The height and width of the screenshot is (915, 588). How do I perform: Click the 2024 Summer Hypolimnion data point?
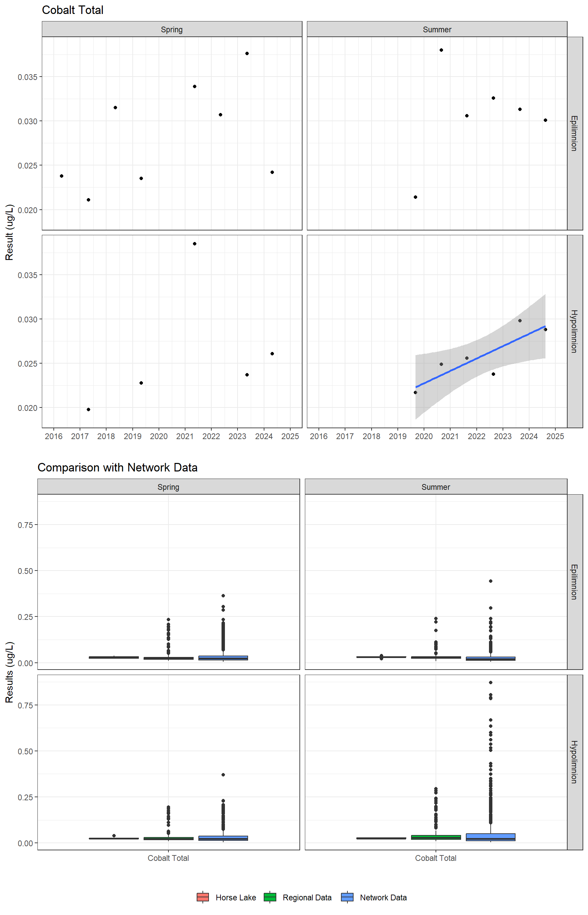pos(545,330)
